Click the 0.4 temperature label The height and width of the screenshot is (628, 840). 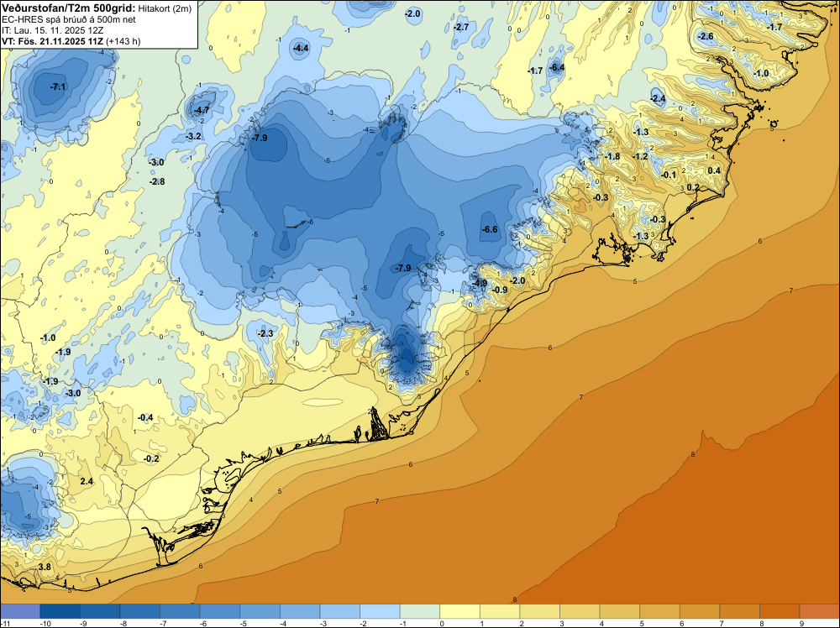[714, 170]
